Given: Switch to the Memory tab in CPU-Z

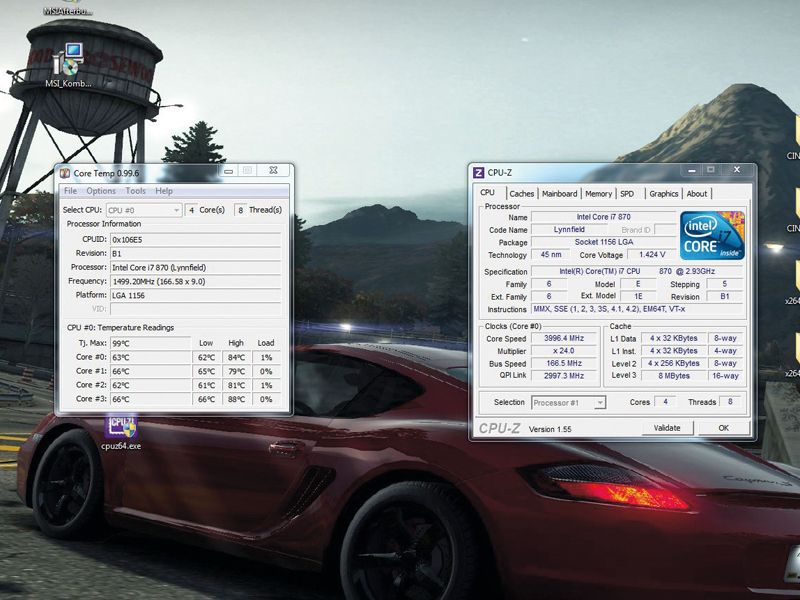Looking at the screenshot, I should [x=600, y=194].
